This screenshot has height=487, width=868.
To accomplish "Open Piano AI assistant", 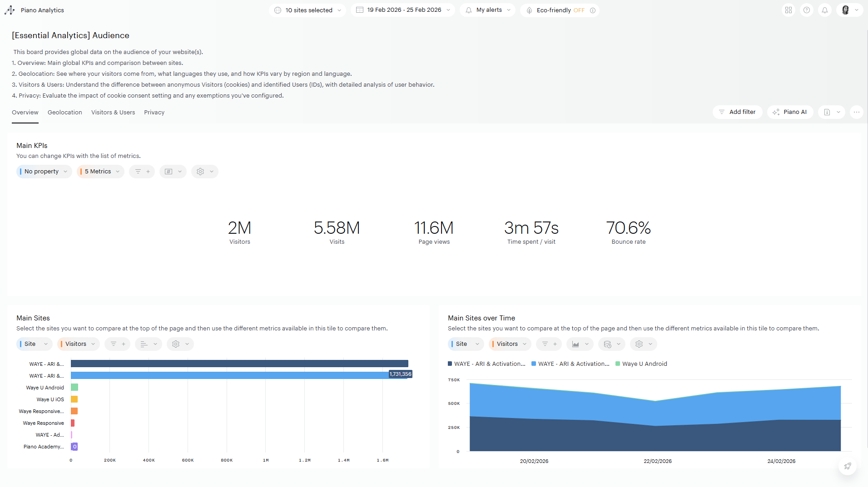I will pos(790,112).
